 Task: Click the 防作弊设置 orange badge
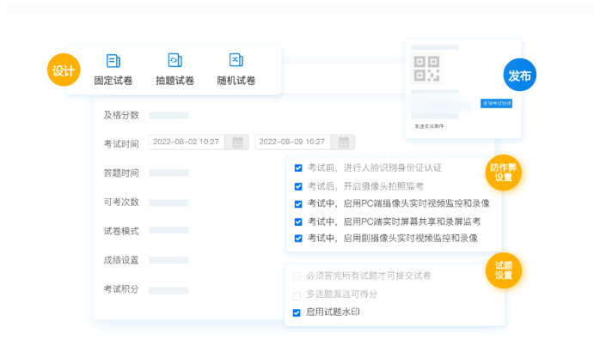click(x=503, y=172)
